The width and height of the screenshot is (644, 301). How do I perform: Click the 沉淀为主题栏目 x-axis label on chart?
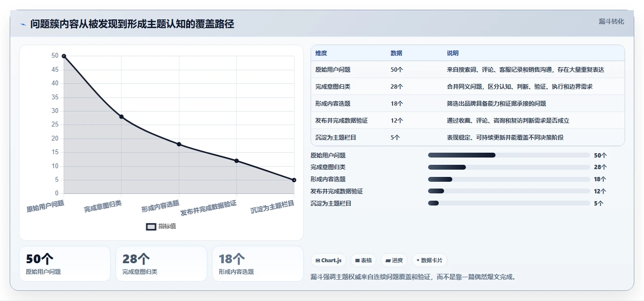point(273,207)
